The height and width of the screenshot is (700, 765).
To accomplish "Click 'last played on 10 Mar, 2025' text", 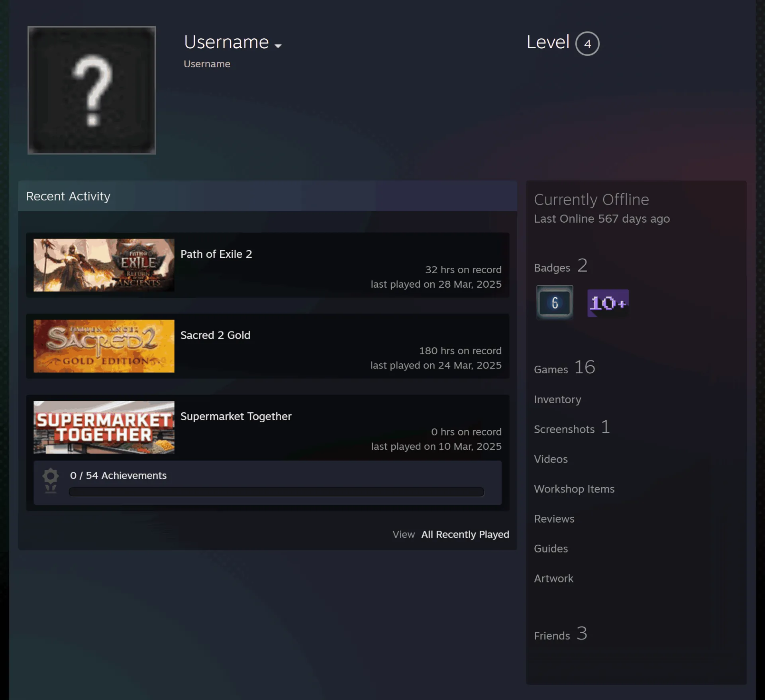I will point(436,446).
